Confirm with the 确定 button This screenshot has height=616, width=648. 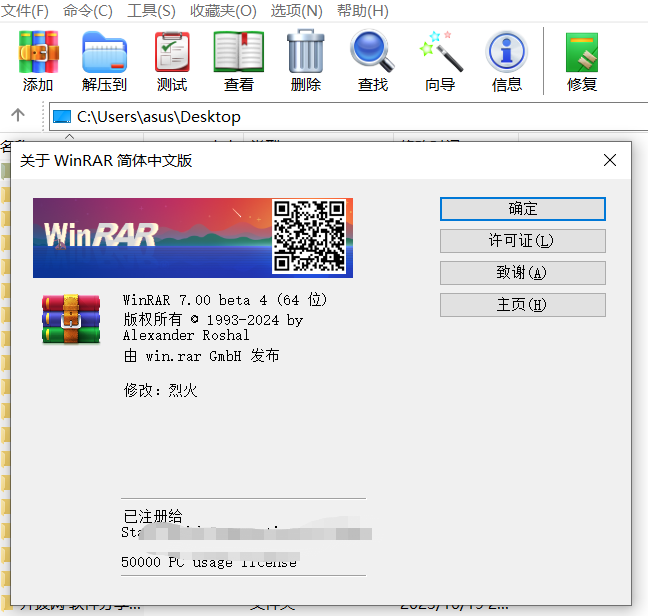tap(523, 209)
